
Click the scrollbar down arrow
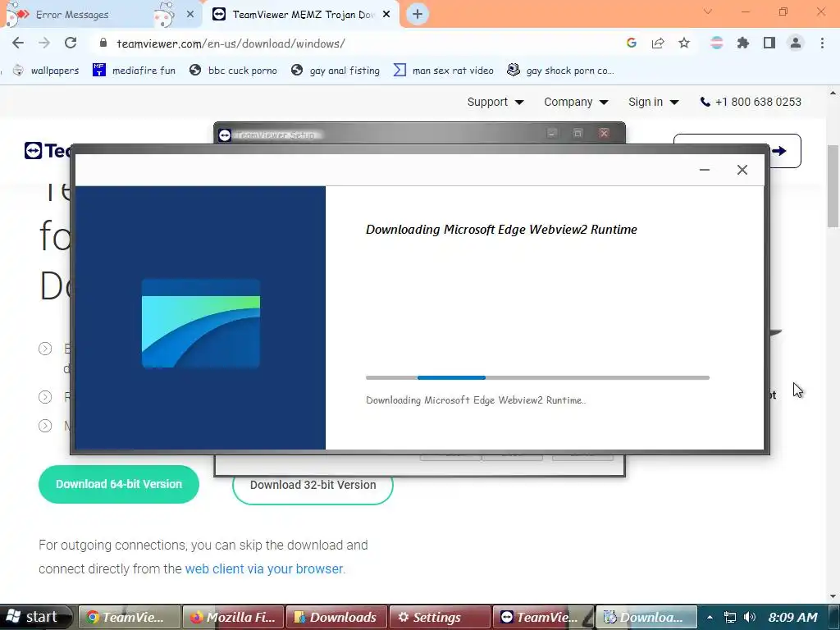[x=833, y=596]
